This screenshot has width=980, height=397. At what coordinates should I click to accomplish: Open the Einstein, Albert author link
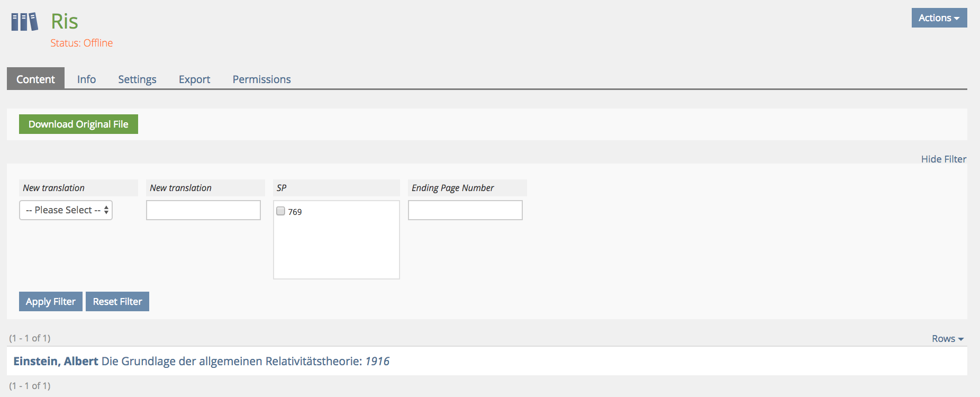click(56, 362)
